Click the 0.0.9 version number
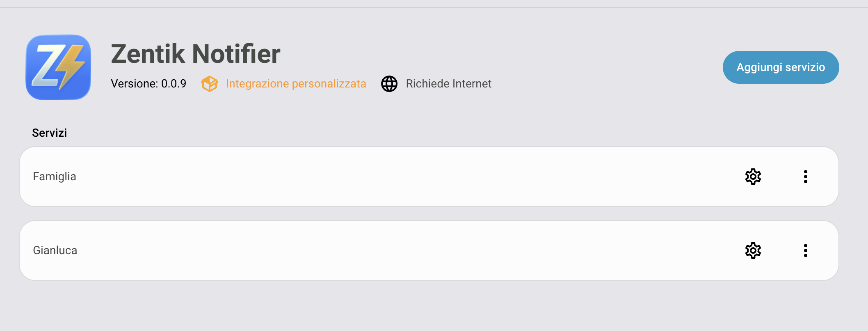Viewport: 868px width, 331px height. (174, 84)
